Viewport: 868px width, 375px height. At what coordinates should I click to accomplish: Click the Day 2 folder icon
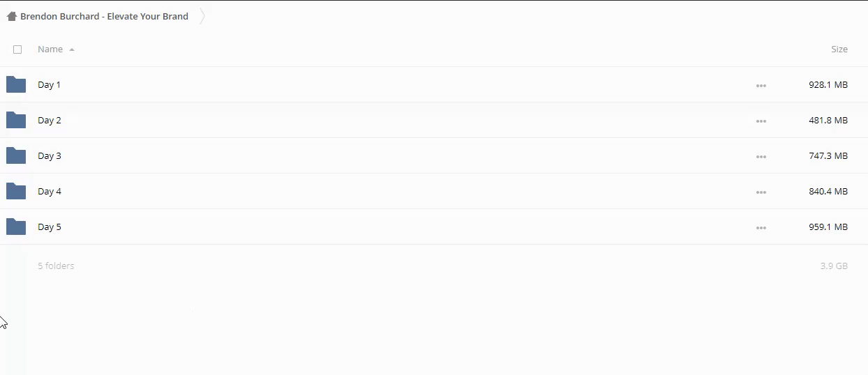(16, 120)
